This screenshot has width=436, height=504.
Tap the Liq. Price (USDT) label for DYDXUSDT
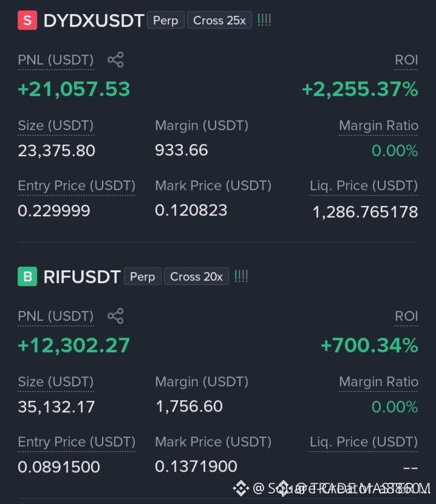364,186
